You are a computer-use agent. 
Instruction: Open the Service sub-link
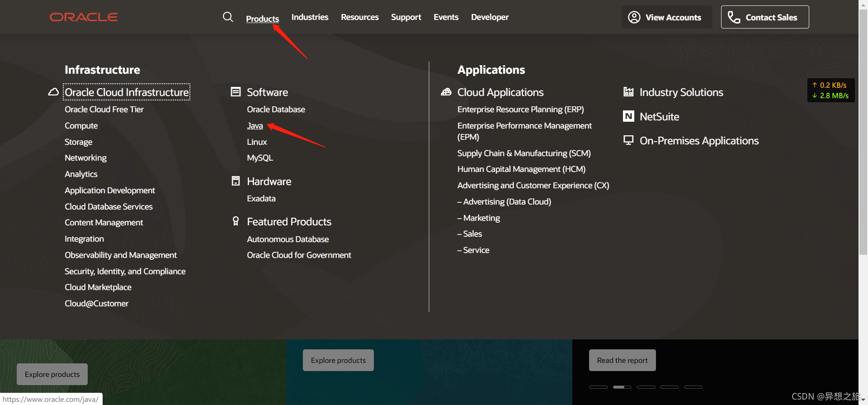[x=473, y=250]
